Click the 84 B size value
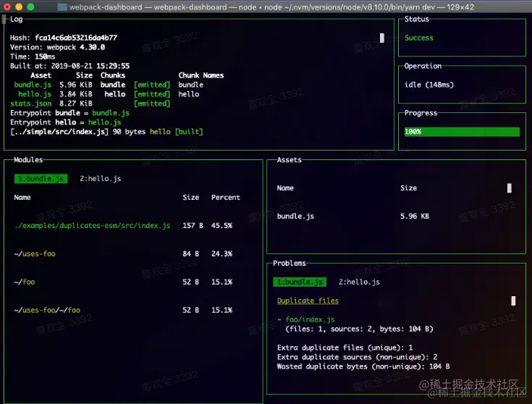 click(190, 253)
